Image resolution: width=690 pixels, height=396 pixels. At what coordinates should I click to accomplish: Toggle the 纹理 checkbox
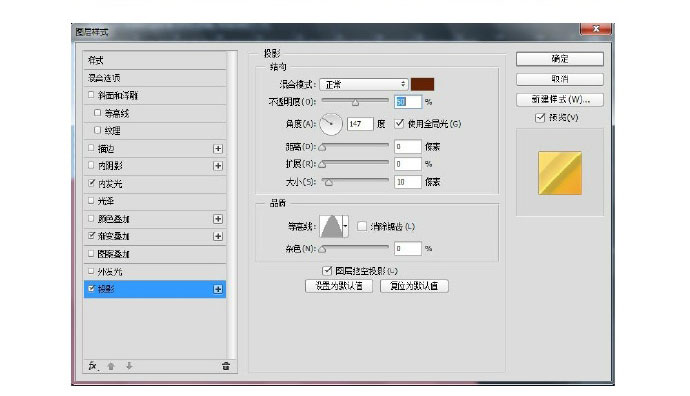[98, 130]
